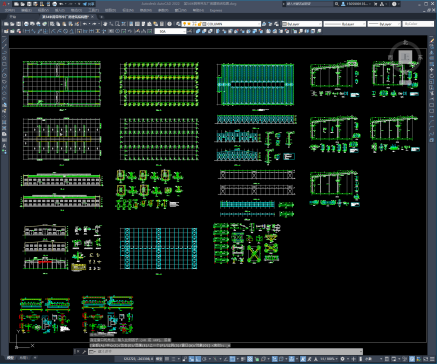Select the Trim tool in modify toolbar

pos(432,93)
